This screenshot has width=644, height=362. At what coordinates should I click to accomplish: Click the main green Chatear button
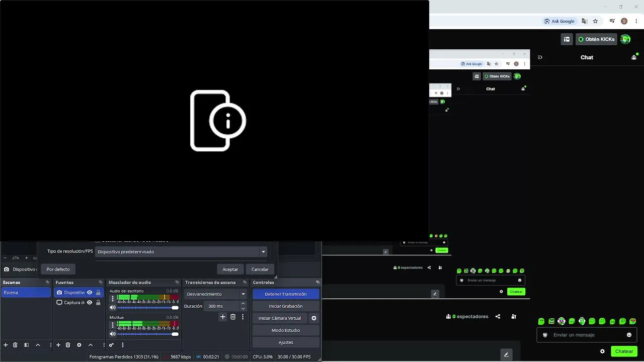(624, 351)
